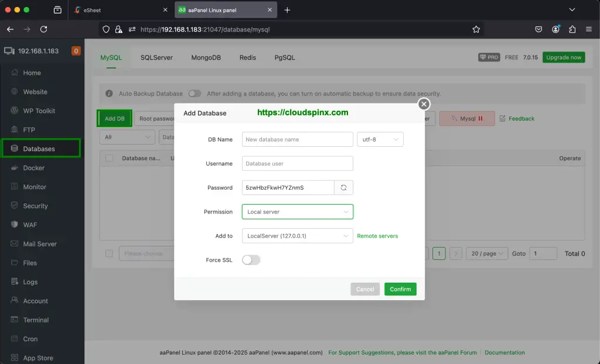600x364 pixels.
Task: Turn on Auto Backup Database switch
Action: pyautogui.click(x=194, y=94)
